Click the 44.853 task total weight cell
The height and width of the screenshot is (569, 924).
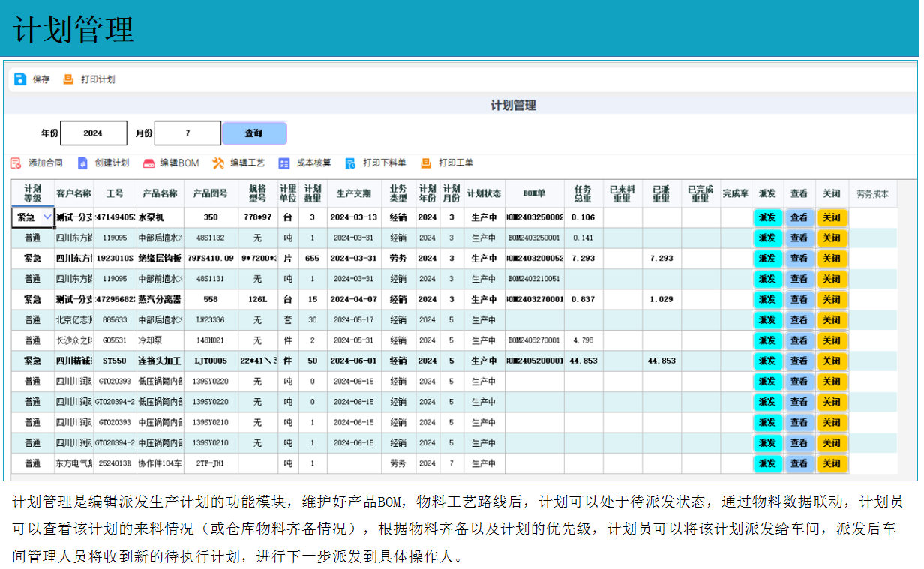pyautogui.click(x=583, y=361)
